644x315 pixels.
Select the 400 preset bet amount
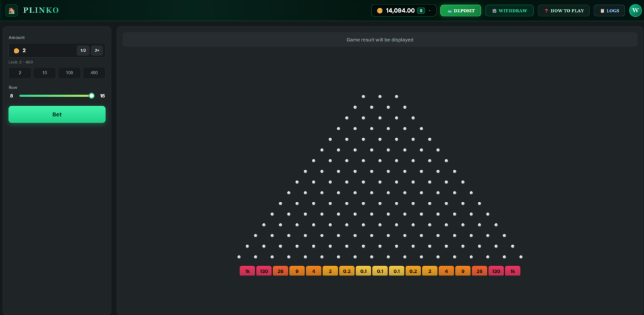pos(94,73)
